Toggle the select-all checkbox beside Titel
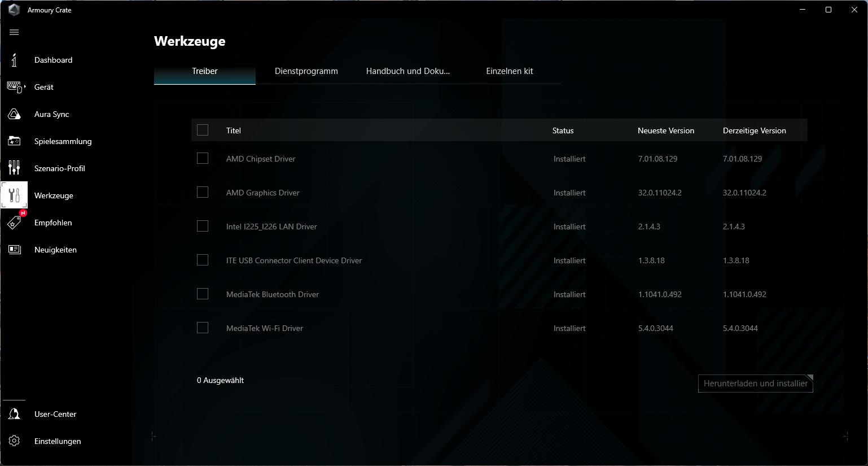This screenshot has height=466, width=868. (203, 130)
